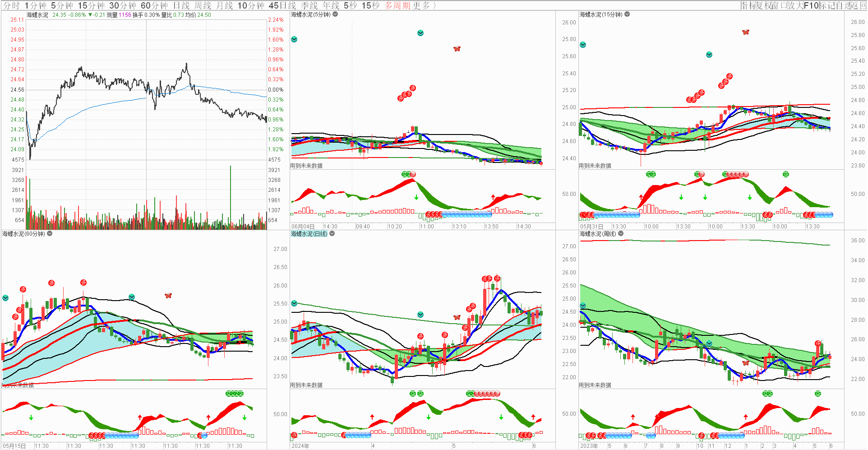Switch to the 分时 intraday tab
The width and height of the screenshot is (868, 450).
click(12, 5)
